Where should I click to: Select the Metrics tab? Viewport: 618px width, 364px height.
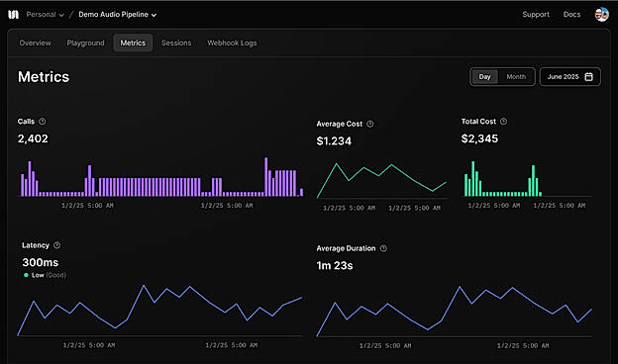[x=133, y=43]
